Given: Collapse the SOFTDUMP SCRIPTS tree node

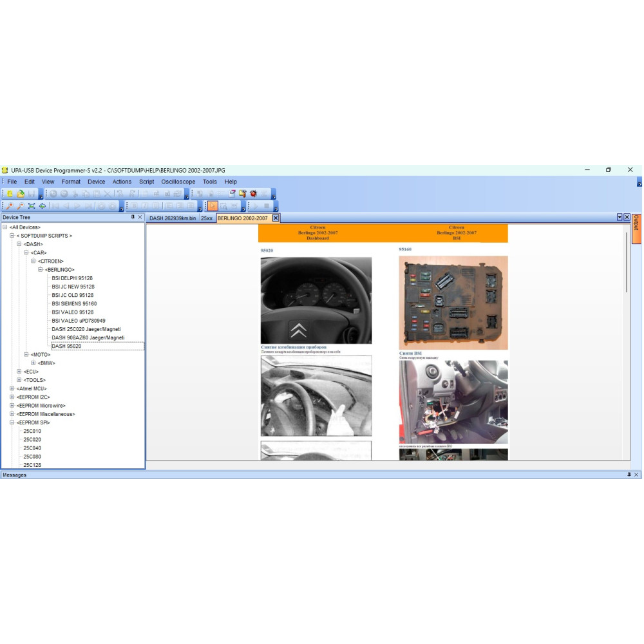Looking at the screenshot, I should [x=12, y=235].
